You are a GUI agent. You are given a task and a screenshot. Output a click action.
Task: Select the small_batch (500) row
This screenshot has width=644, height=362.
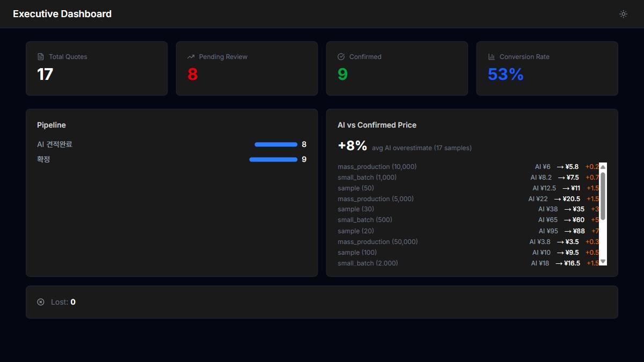[469, 220]
